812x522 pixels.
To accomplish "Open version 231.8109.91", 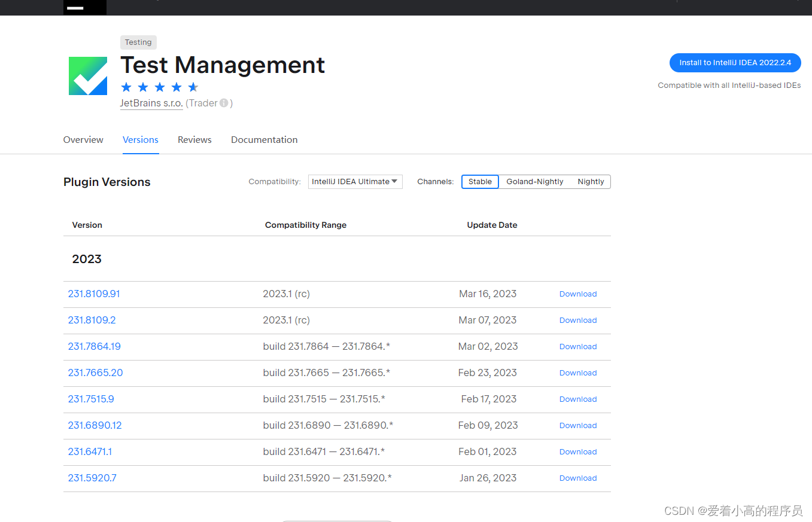I will (x=94, y=294).
